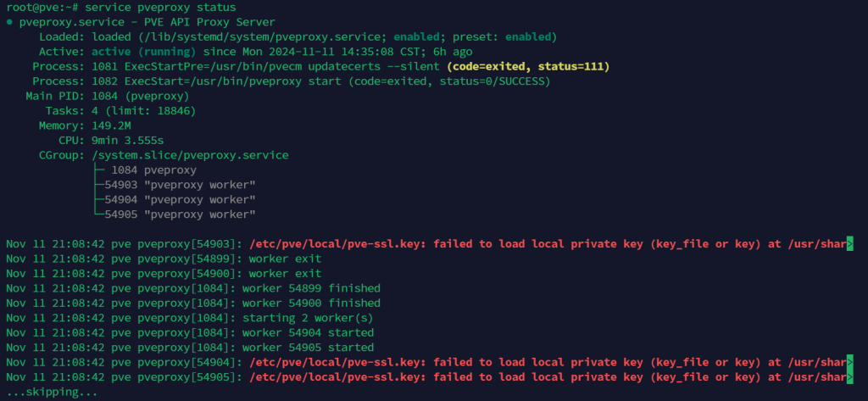Select tree entry 54903 pveproxy worker
Viewport: 868px width, 401px height.
tap(180, 185)
